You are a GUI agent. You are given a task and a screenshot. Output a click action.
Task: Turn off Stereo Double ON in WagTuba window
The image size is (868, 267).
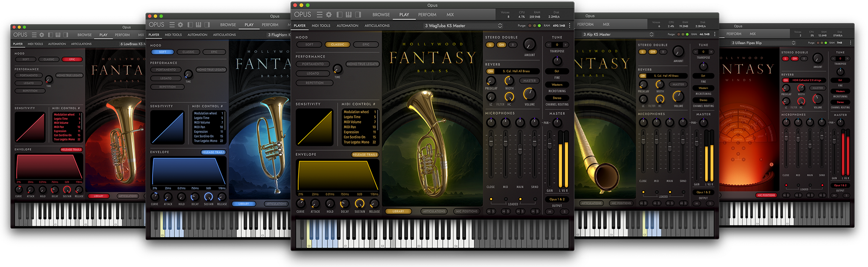[501, 45]
